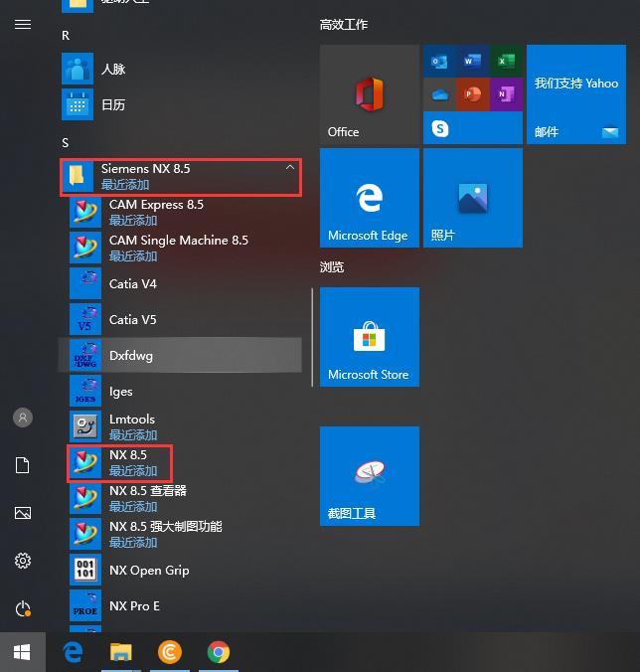Open the Microsoft Store tile
640x672 pixels.
pyautogui.click(x=370, y=337)
